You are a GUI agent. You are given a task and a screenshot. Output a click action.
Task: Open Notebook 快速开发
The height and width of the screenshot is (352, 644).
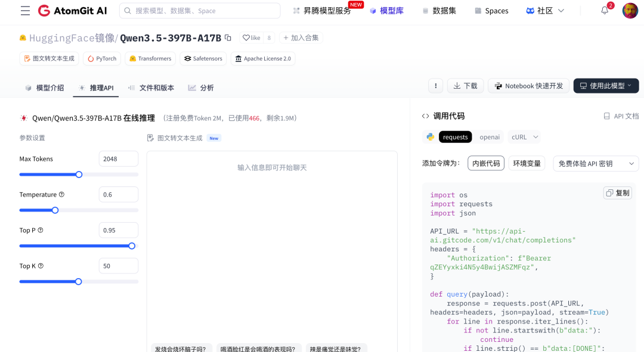(x=528, y=86)
